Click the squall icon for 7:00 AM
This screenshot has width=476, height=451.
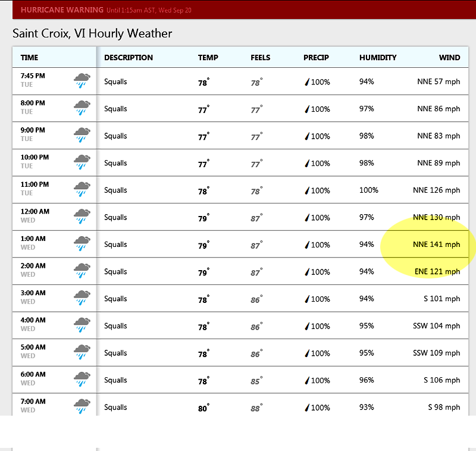(x=82, y=406)
